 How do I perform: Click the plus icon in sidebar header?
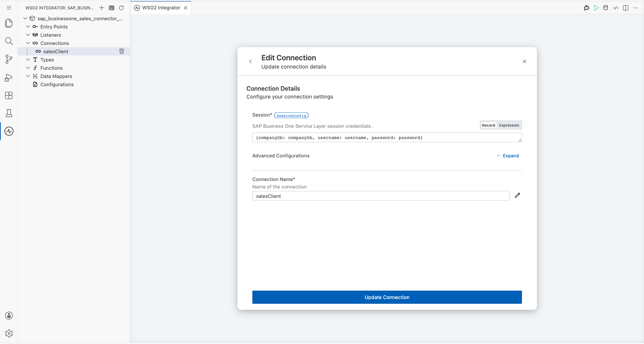(x=101, y=8)
